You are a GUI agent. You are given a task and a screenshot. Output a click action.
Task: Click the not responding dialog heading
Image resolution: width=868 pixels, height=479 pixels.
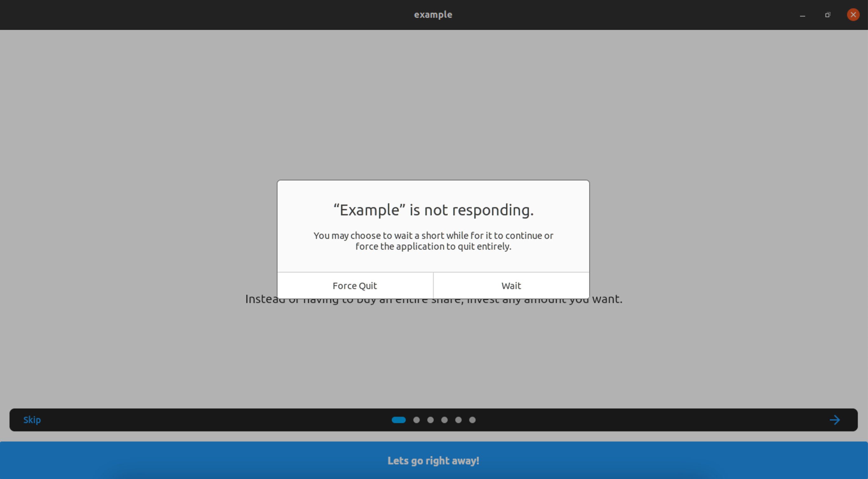tap(433, 210)
